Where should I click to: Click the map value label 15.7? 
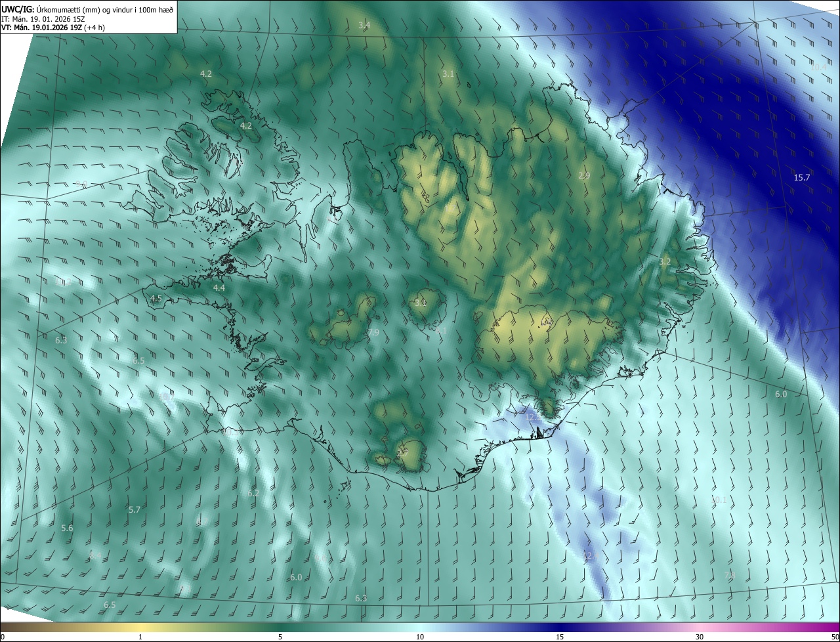tap(802, 178)
